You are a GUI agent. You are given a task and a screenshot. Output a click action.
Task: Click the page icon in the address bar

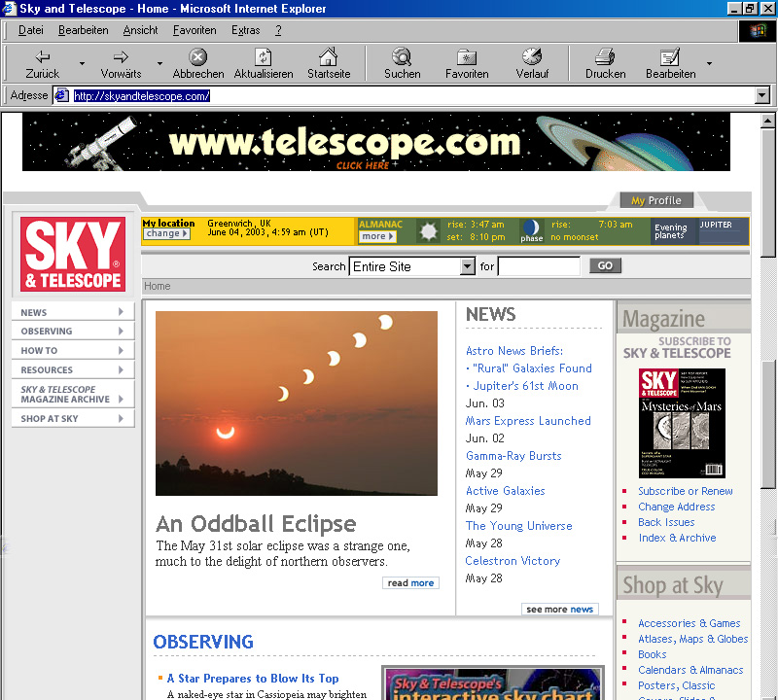(x=61, y=95)
